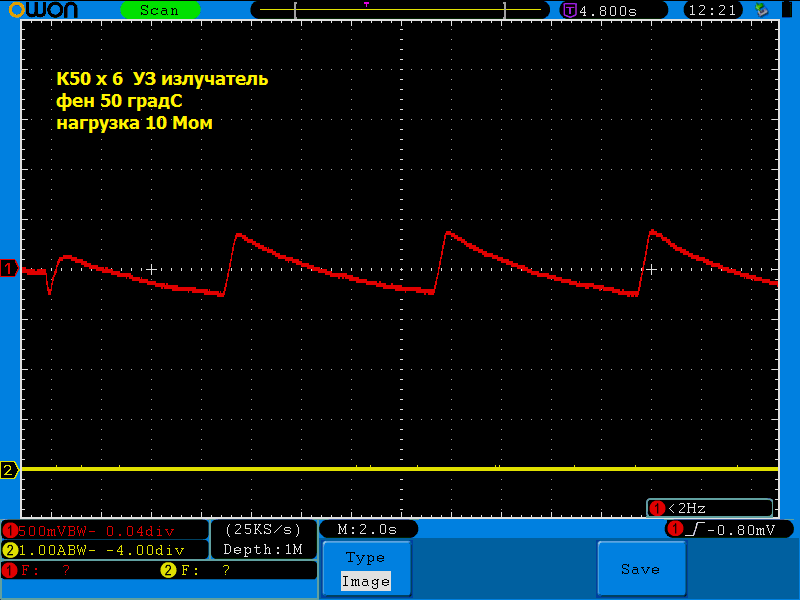Click the 25KS/s sample rate readout
The height and width of the screenshot is (600, 800).
pos(263,529)
